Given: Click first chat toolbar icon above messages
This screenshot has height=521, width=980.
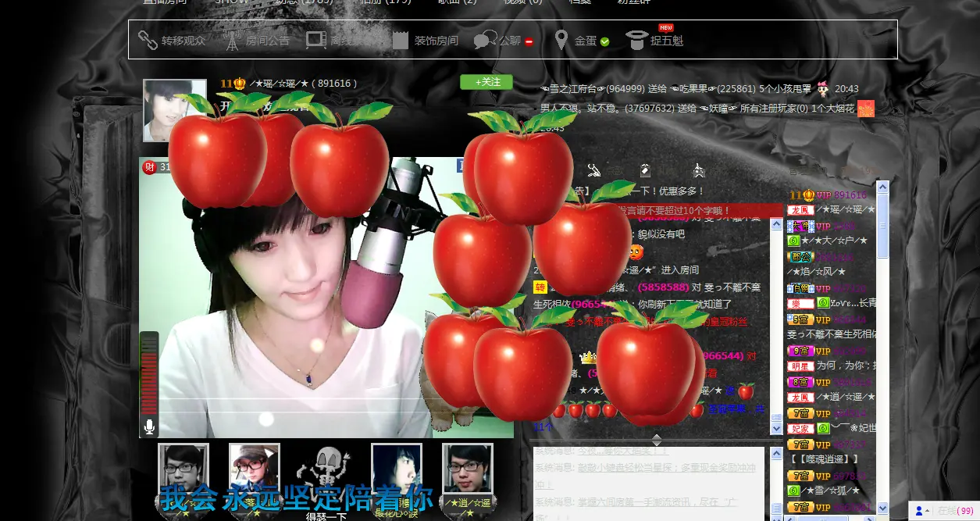Looking at the screenshot, I should pos(594,170).
